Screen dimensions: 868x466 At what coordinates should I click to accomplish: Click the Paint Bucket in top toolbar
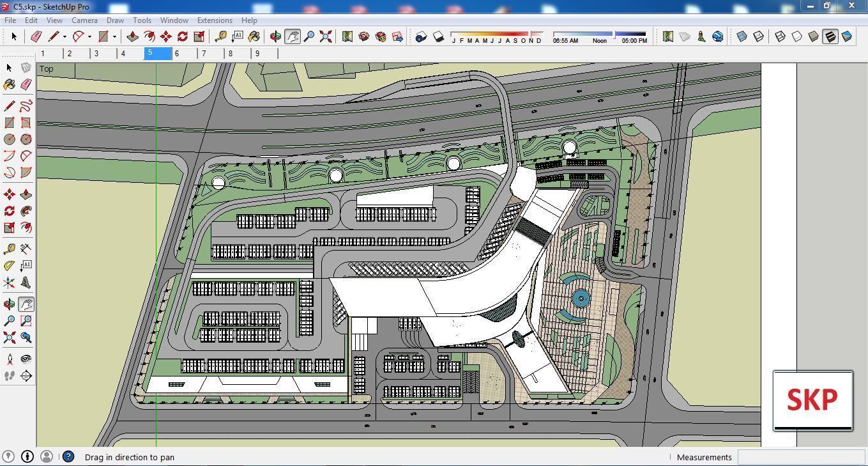pos(254,36)
